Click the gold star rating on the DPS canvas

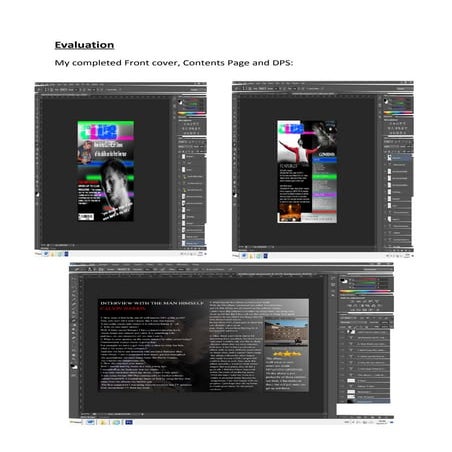click(286, 354)
